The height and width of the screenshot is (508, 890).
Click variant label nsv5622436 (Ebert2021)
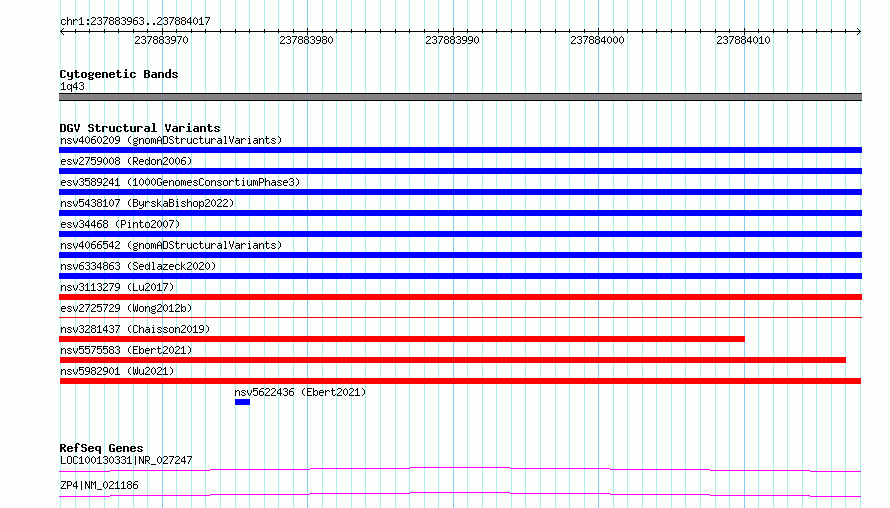[x=300, y=392]
